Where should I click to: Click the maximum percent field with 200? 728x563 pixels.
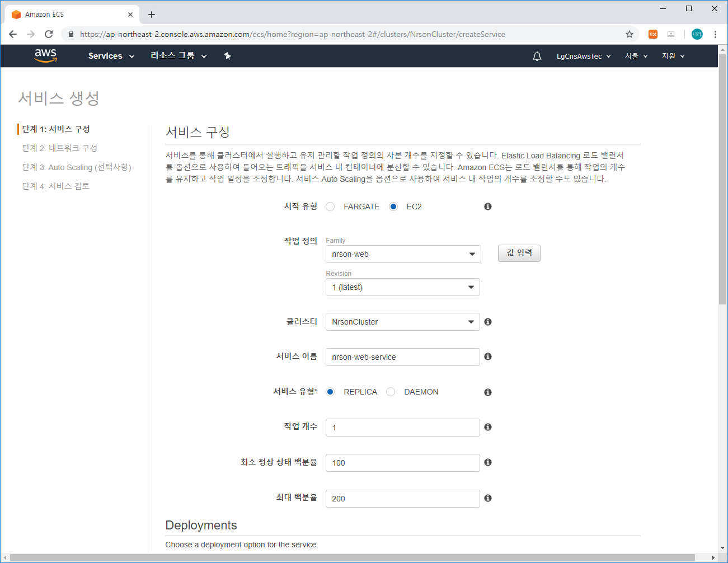point(403,499)
